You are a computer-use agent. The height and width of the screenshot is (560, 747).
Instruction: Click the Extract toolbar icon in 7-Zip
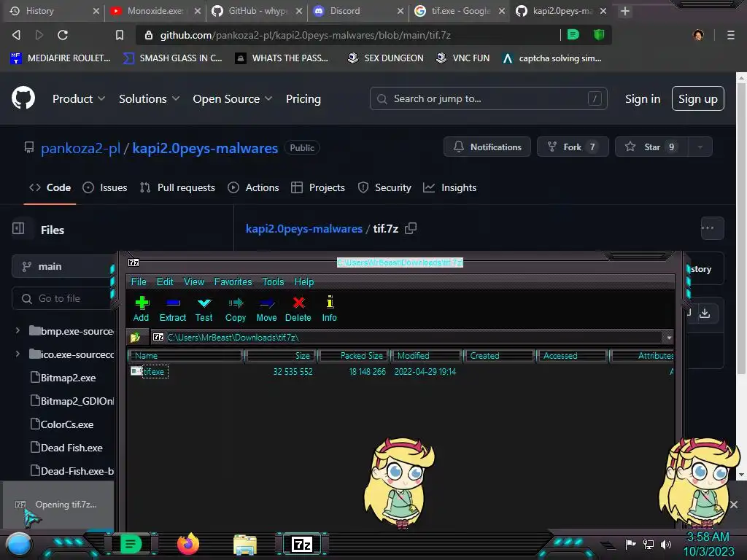point(173,303)
